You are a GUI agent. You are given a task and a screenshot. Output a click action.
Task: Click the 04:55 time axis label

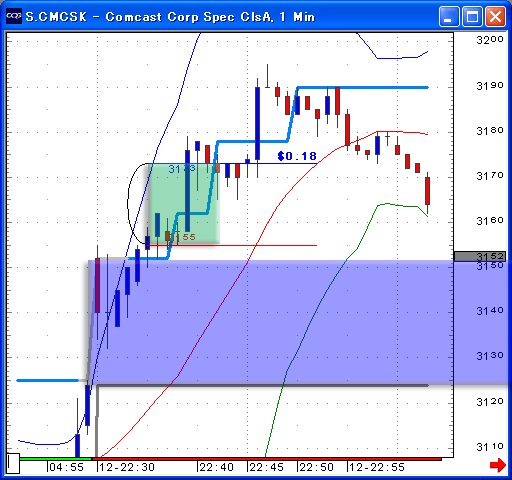pyautogui.click(x=66, y=467)
